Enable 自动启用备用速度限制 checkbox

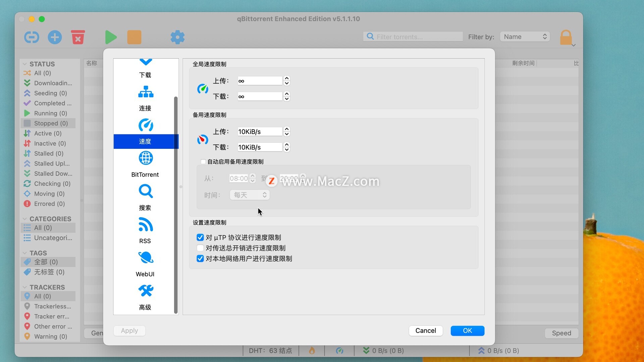pos(203,162)
